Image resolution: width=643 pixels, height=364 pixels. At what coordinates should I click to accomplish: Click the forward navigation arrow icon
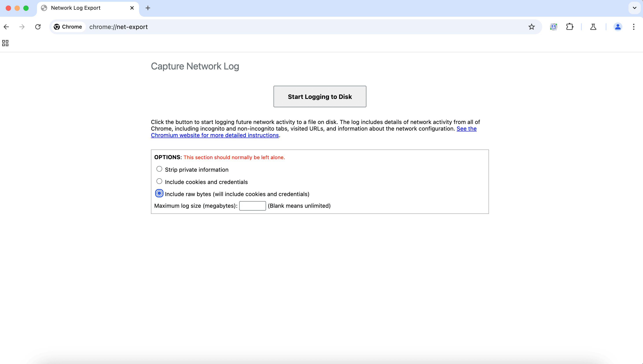click(x=21, y=26)
